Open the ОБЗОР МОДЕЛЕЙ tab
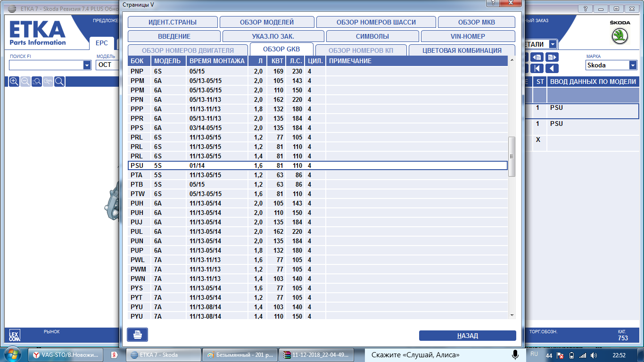Screen dimensions: 644x362 [x=267, y=22]
